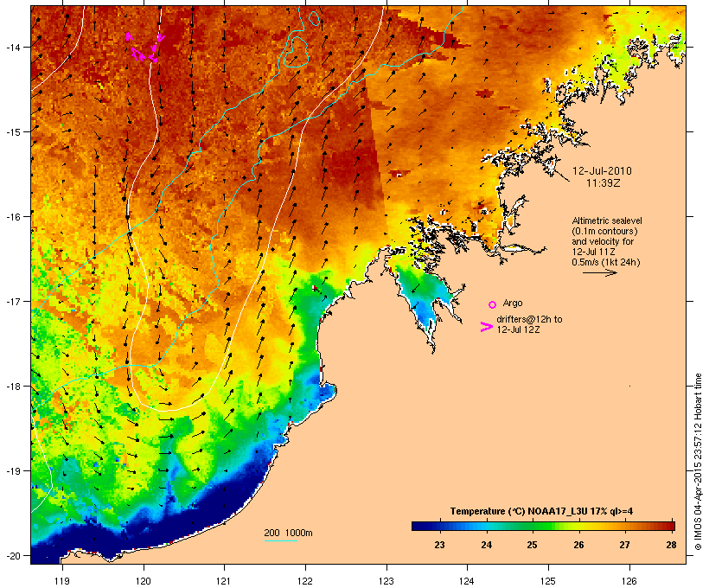
Task: Click the latitude axis label -19
Action: point(12,471)
